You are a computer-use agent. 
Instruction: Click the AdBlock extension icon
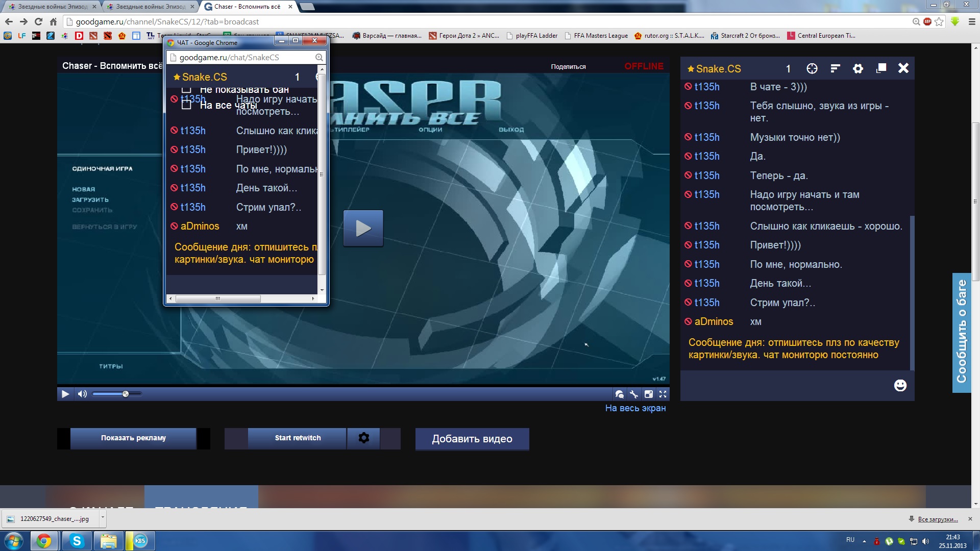click(927, 21)
